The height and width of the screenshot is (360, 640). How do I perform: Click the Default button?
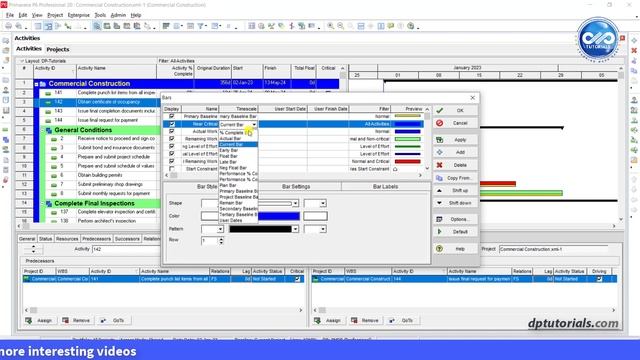click(455, 231)
